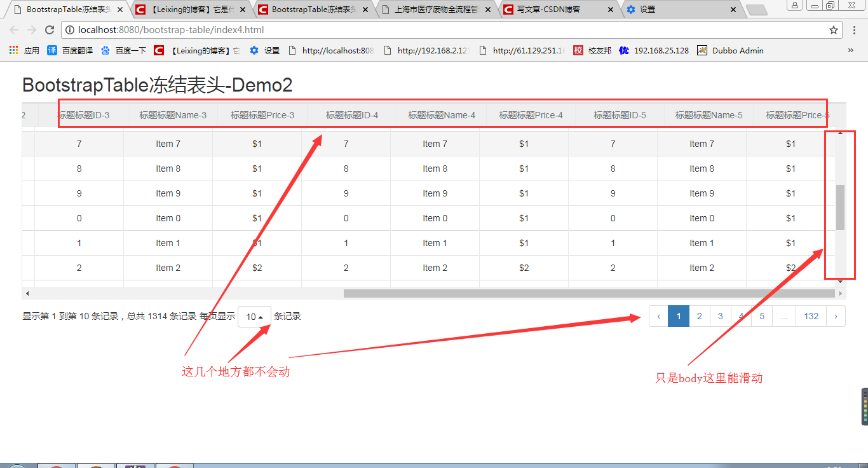
Task: Open the 校友邦 bookmark
Action: point(592,50)
